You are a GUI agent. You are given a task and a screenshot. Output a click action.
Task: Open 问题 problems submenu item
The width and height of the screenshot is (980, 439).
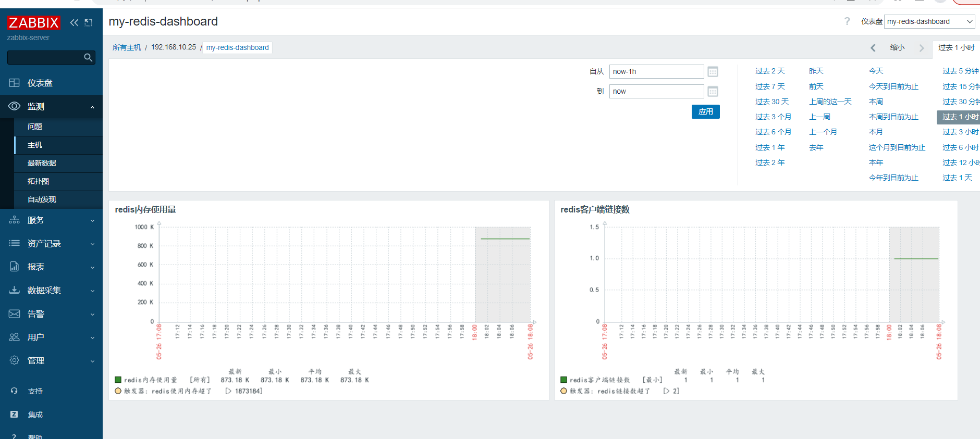click(x=58, y=127)
